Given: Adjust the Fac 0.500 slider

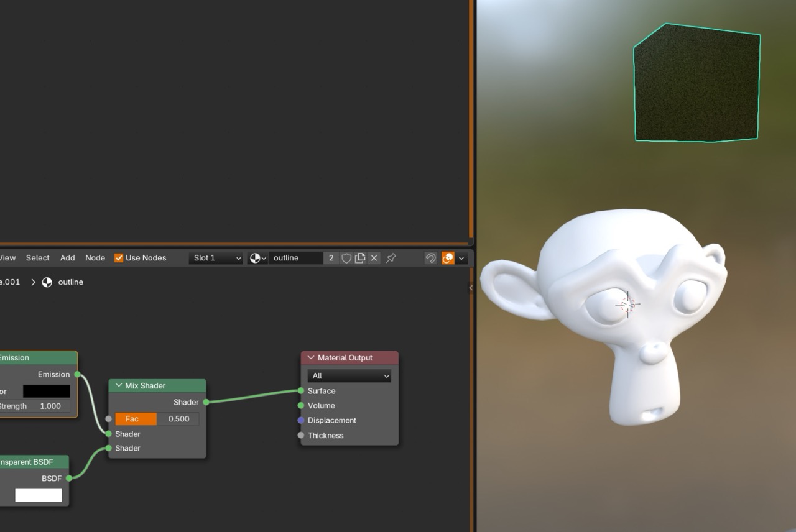Looking at the screenshot, I should 157,419.
